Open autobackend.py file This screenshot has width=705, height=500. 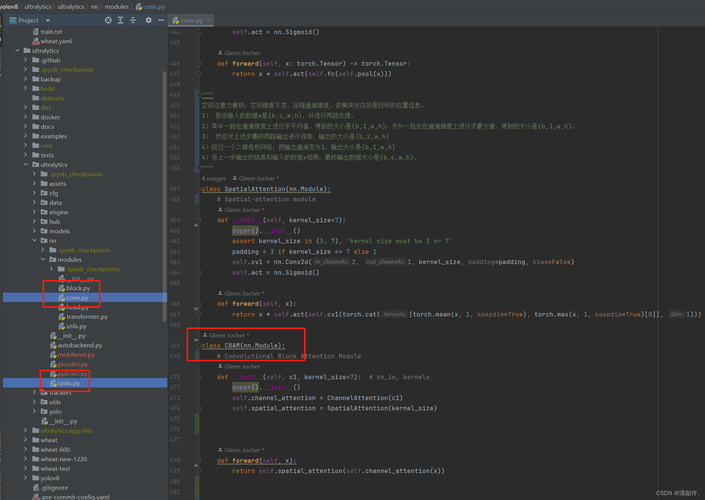(x=80, y=345)
